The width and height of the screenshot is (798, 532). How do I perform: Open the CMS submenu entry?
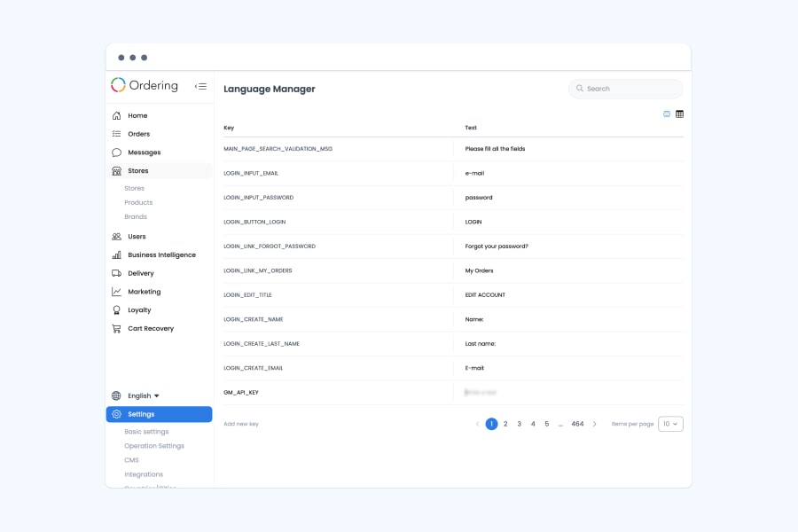click(131, 459)
